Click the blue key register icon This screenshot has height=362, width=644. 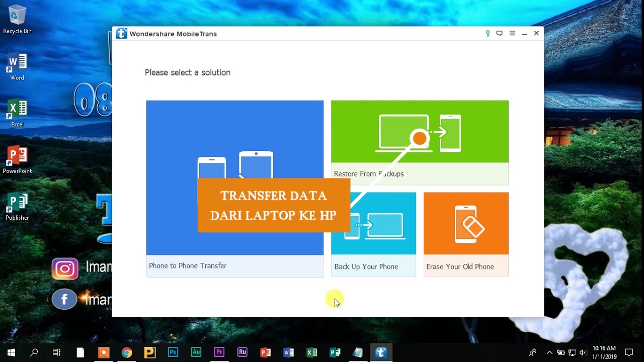(x=488, y=34)
